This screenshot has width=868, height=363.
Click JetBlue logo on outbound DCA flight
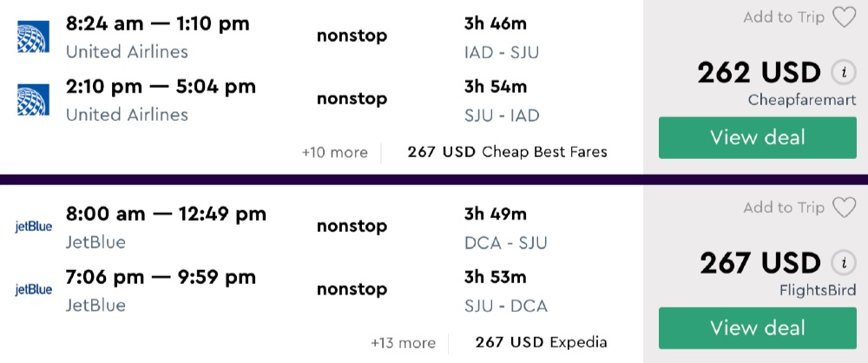tap(34, 227)
